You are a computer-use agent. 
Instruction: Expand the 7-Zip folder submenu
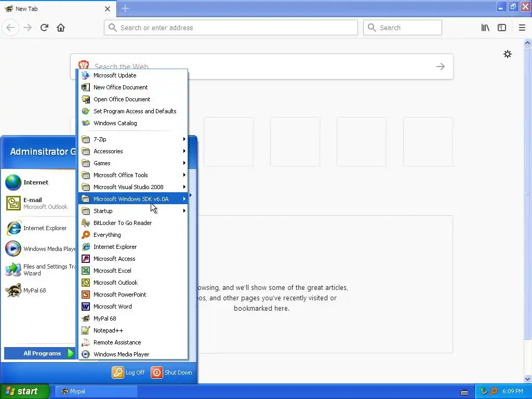click(x=132, y=139)
